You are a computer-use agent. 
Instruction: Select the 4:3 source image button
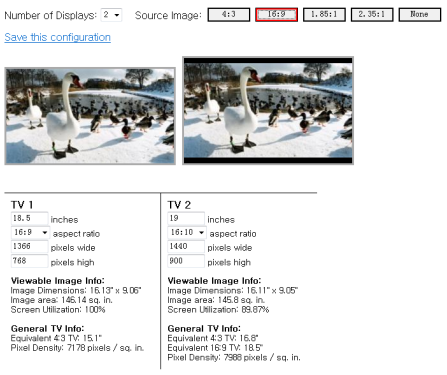click(229, 15)
